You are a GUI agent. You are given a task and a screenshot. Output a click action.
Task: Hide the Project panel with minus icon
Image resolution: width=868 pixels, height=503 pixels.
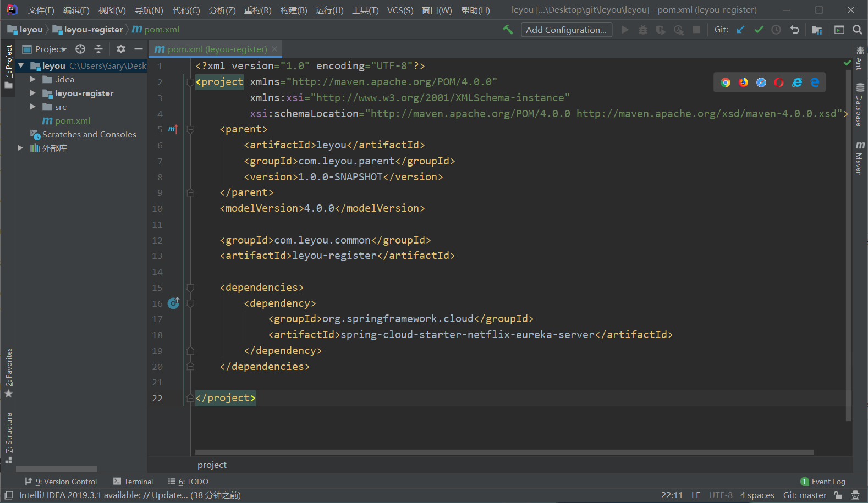click(x=139, y=49)
